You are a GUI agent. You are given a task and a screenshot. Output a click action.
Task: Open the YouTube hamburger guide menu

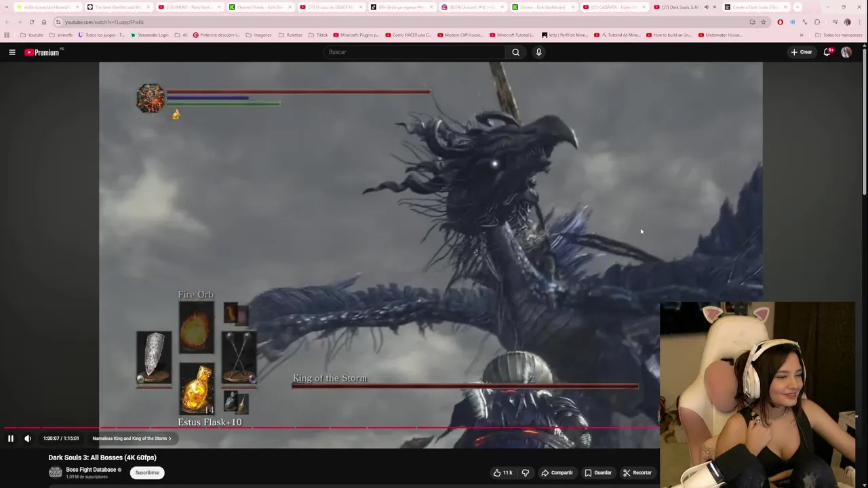(x=12, y=52)
